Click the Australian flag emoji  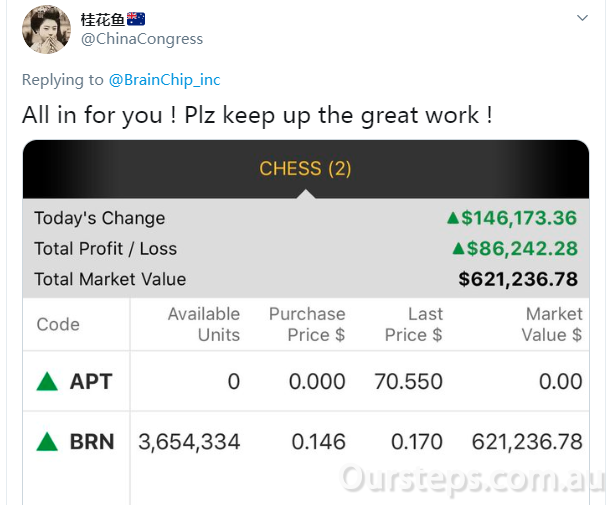point(136,19)
